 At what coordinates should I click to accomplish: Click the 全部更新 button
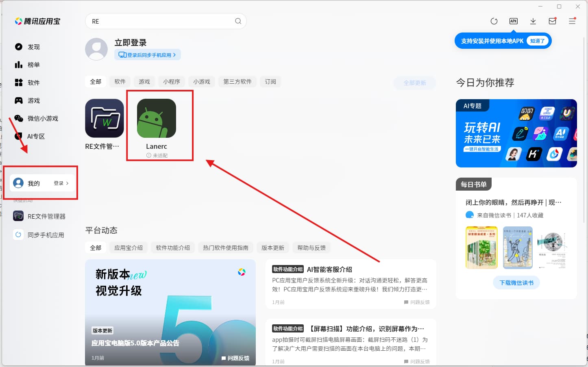(415, 83)
